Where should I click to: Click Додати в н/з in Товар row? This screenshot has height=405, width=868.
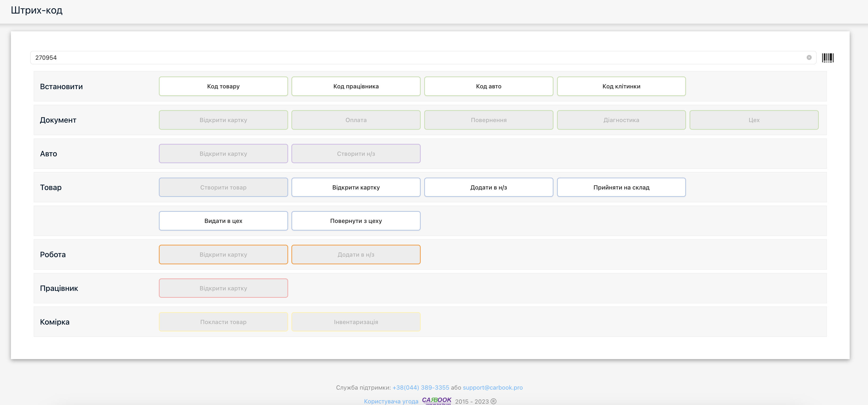(x=488, y=187)
